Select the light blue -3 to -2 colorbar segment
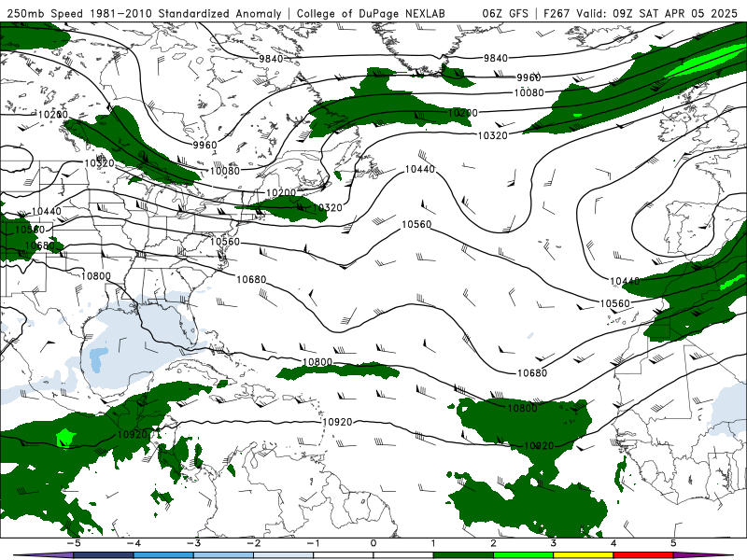This screenshot has height=560, width=747. click(223, 555)
